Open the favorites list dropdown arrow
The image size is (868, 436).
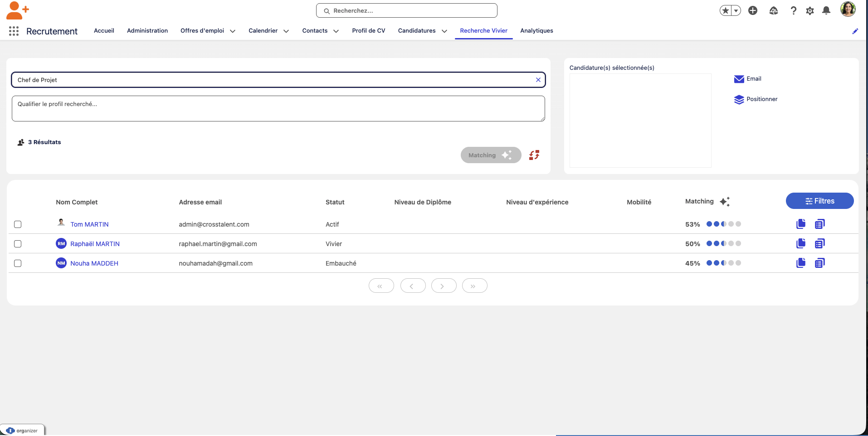click(736, 10)
